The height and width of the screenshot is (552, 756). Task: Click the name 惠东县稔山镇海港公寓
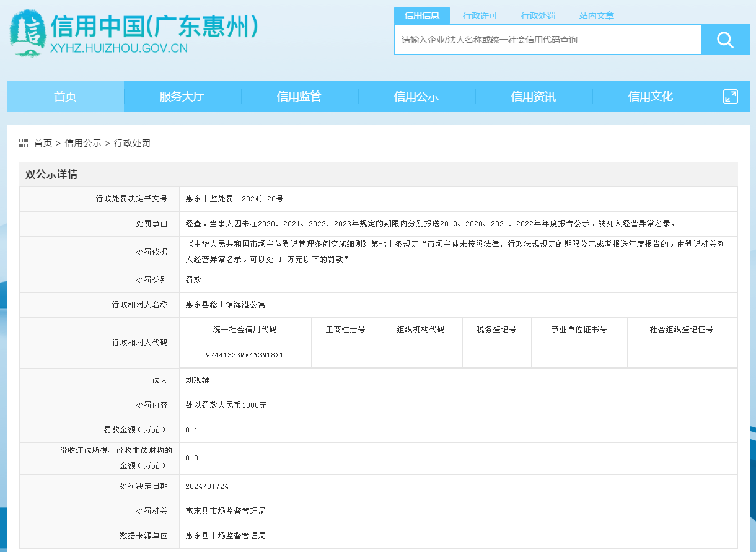(x=226, y=305)
